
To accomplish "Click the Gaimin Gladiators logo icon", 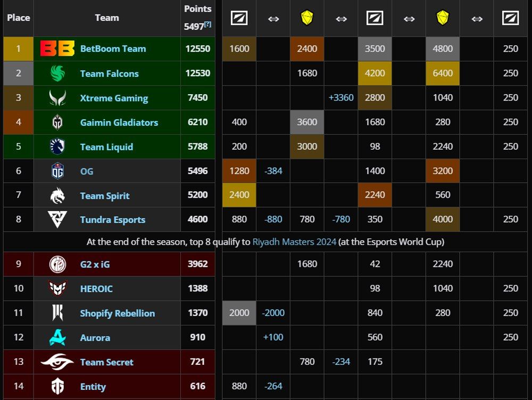I will (57, 123).
